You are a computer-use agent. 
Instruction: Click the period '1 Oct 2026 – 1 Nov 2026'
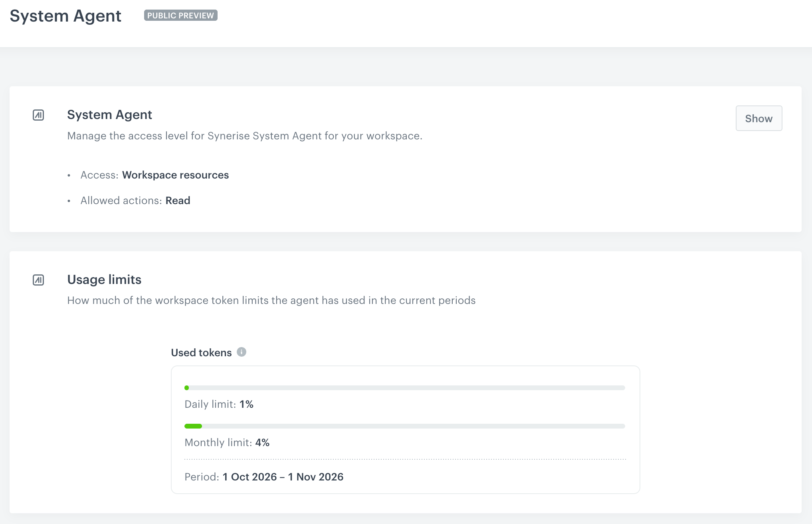point(283,477)
